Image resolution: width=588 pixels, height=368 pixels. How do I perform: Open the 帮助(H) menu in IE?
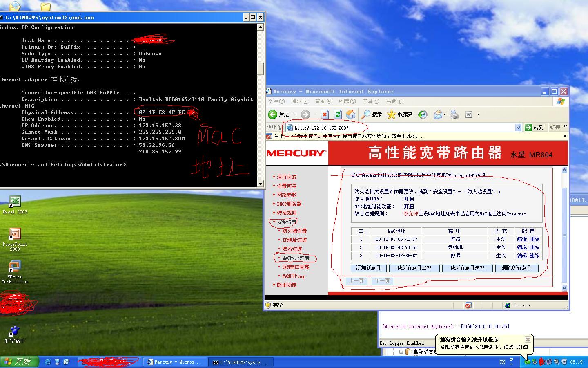tap(395, 101)
